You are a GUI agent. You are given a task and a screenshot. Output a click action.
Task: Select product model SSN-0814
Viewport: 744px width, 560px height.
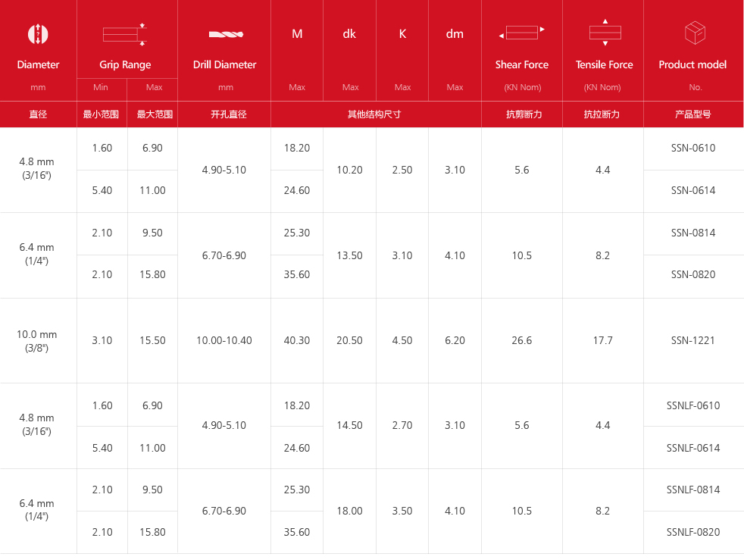point(692,233)
